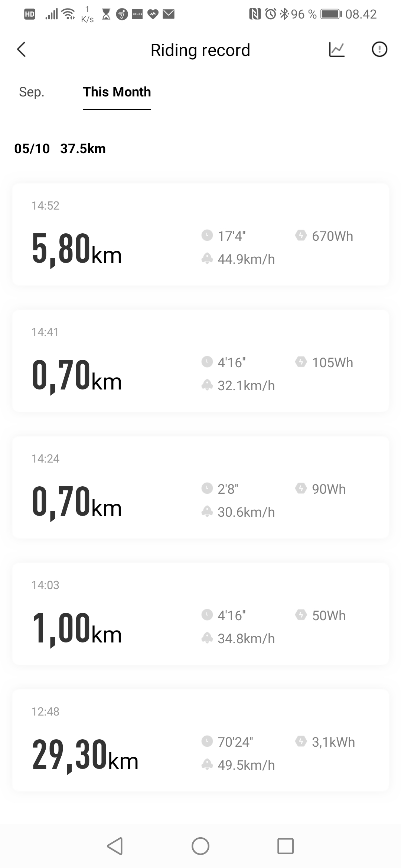This screenshot has height=868, width=401.
Task: Open the 12:48 ride of 29,30km
Action: click(x=200, y=740)
